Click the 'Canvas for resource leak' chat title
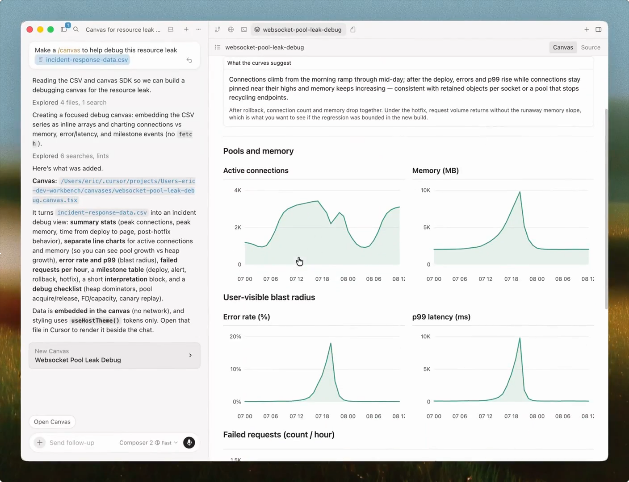The image size is (629, 482). [123, 30]
